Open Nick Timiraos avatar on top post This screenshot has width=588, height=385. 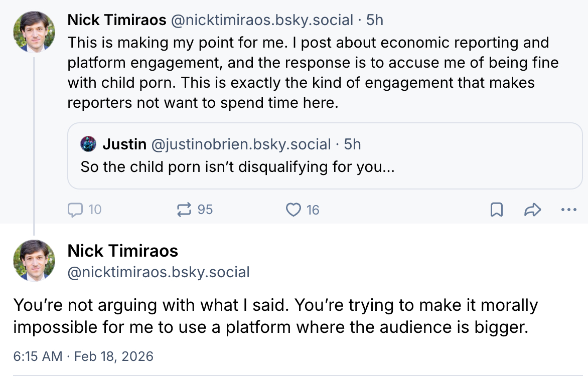[x=34, y=32]
